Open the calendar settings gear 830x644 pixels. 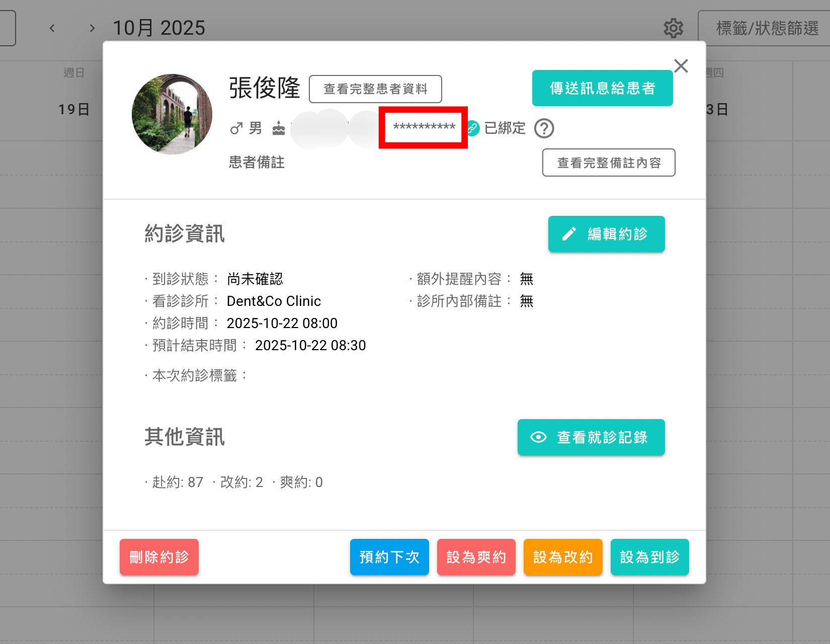point(674,28)
